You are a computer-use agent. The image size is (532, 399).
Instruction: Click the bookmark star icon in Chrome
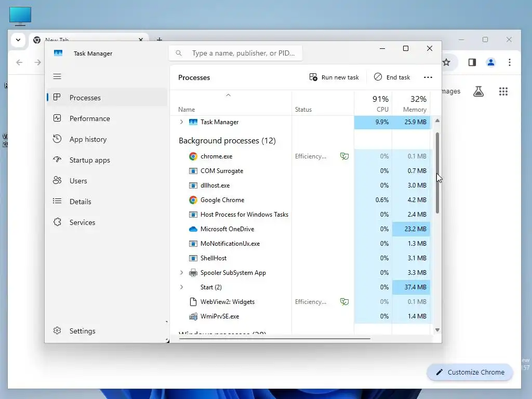click(x=446, y=62)
